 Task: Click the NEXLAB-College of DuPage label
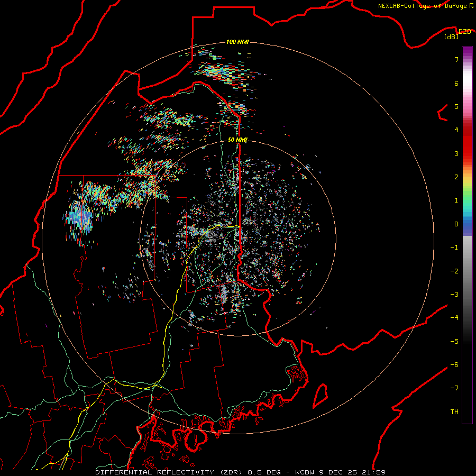coord(424,6)
